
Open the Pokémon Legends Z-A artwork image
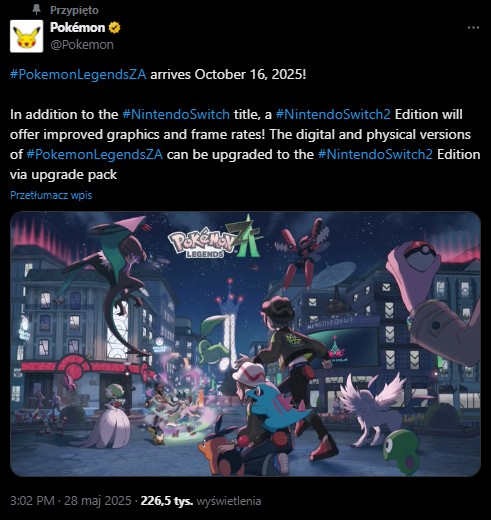tap(245, 344)
